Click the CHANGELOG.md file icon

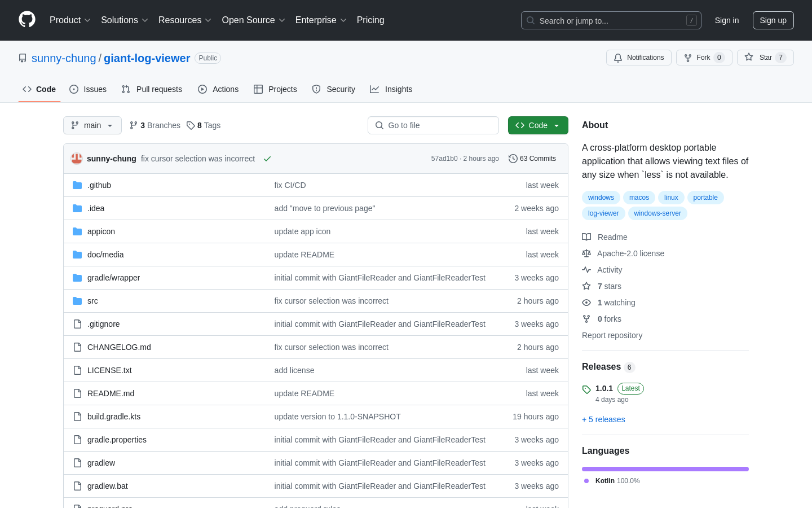point(77,347)
